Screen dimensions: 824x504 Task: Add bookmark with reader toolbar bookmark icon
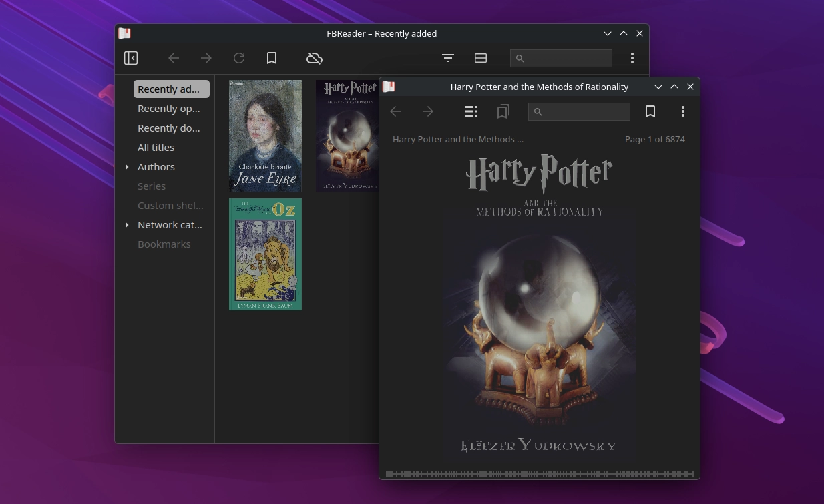[650, 112]
